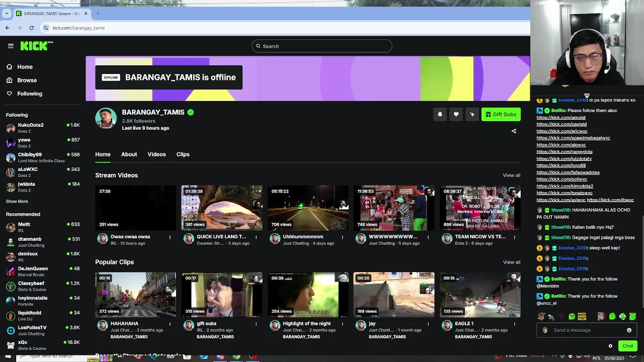Open yowe channel in Following
644x362 pixels.
pyautogui.click(x=43, y=143)
